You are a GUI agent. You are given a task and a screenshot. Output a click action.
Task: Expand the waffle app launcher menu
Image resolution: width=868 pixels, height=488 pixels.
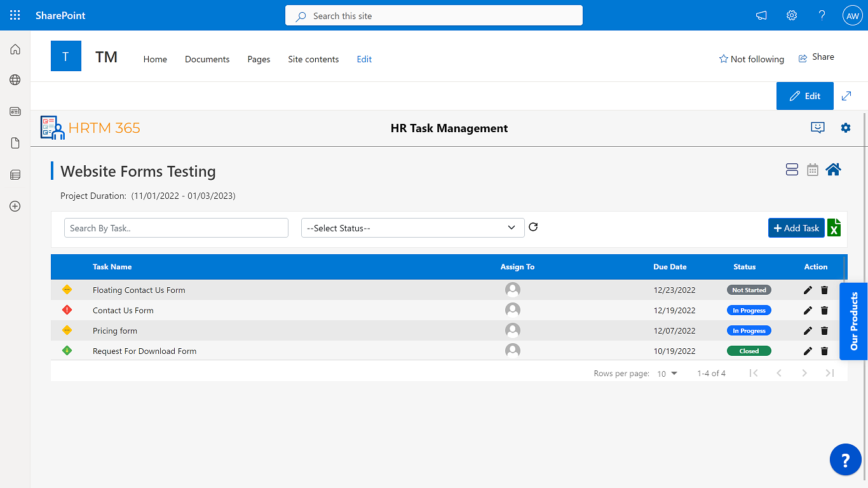click(15, 15)
